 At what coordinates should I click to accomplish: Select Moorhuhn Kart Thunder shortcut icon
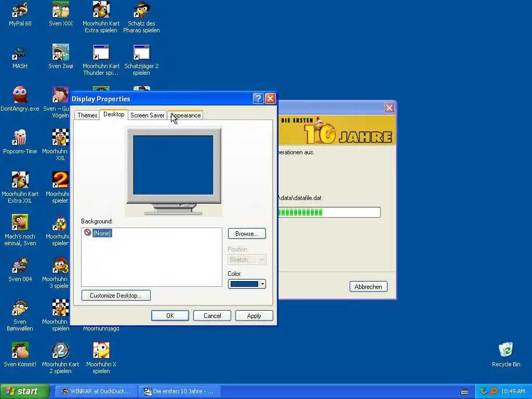(101, 60)
